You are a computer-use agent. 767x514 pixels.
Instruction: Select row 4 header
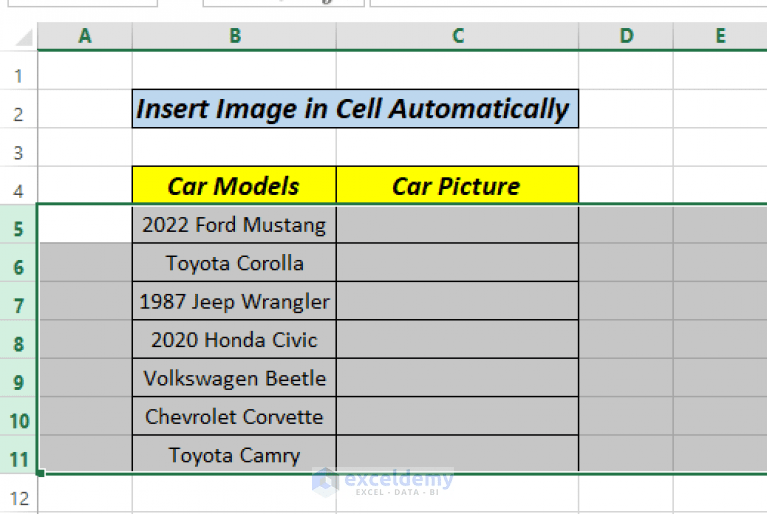[19, 186]
